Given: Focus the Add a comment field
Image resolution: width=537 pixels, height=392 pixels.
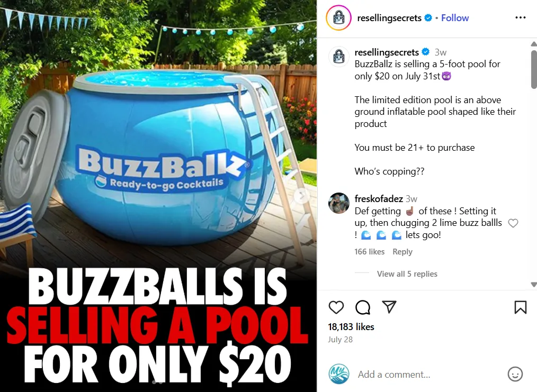Looking at the screenshot, I should pyautogui.click(x=428, y=374).
